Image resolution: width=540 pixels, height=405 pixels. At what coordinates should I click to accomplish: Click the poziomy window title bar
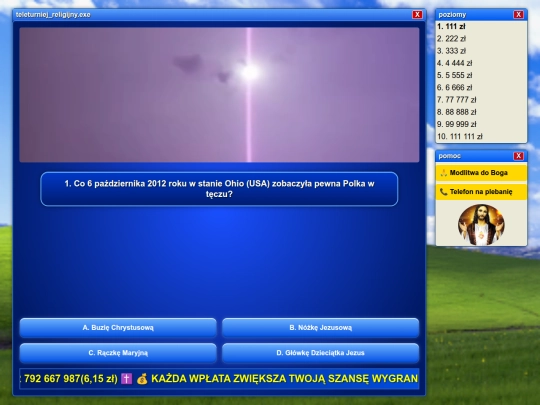(481, 15)
